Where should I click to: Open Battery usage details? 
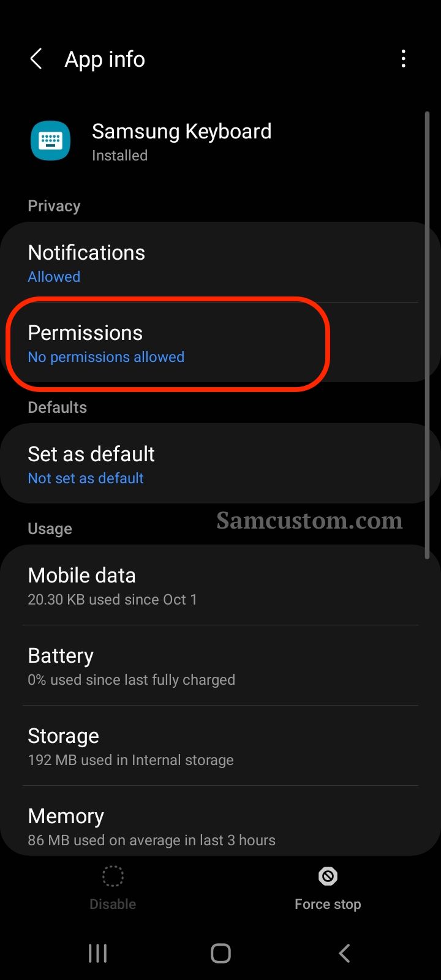[x=221, y=665]
